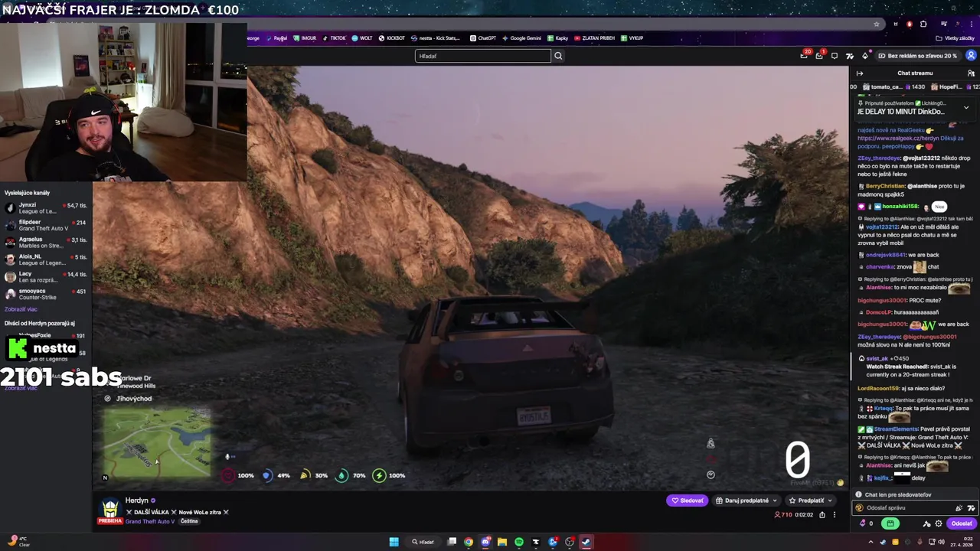Open the IMGUR bookmark
Image resolution: width=980 pixels, height=551 pixels.
(305, 38)
